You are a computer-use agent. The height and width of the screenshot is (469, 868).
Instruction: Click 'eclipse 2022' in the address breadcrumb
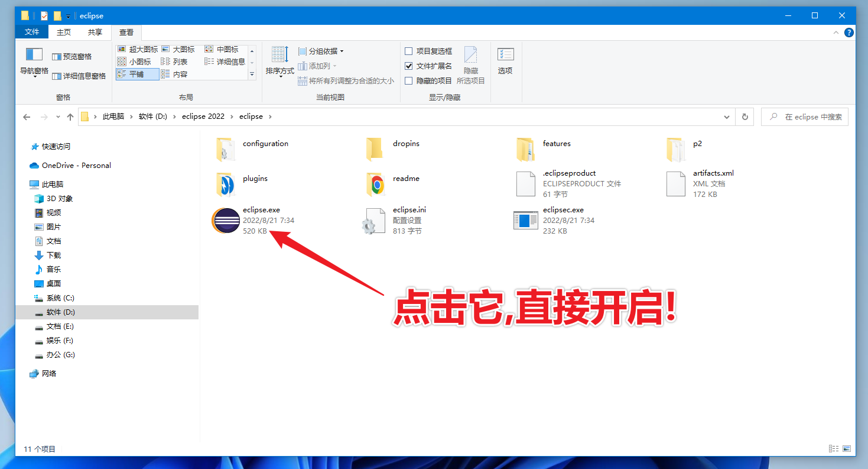pyautogui.click(x=203, y=117)
